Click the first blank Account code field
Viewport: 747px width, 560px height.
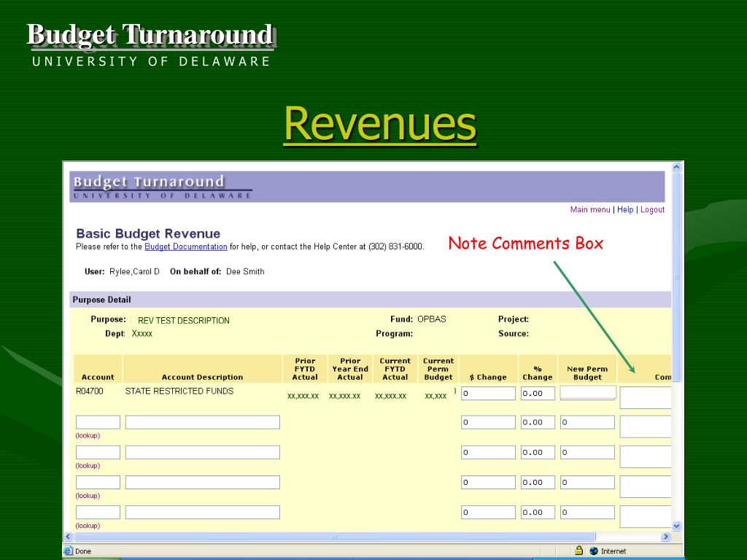click(98, 422)
